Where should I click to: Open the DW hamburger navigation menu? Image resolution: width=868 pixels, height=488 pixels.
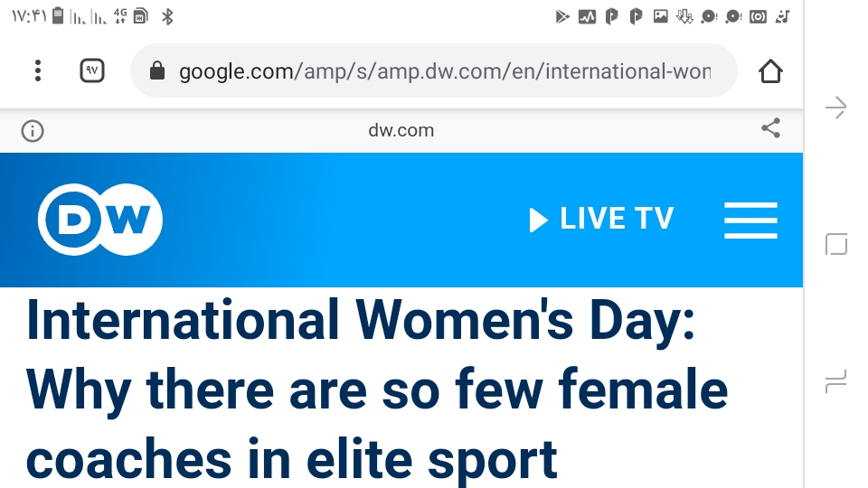pos(750,221)
